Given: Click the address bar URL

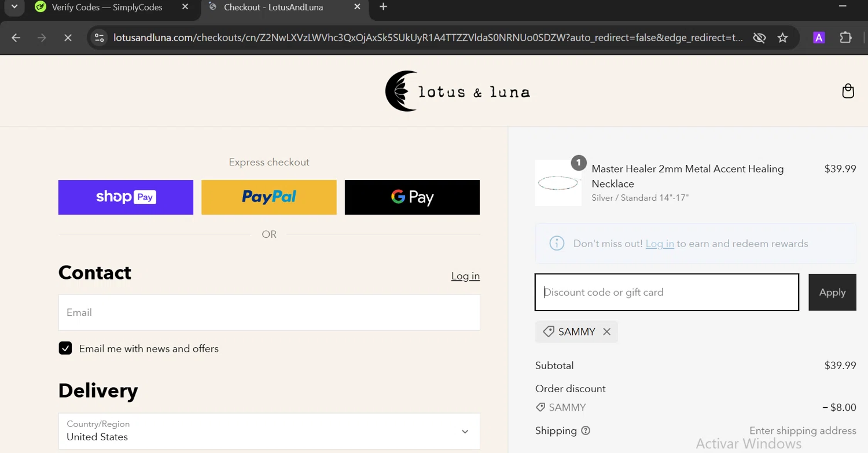Looking at the screenshot, I should pos(428,38).
